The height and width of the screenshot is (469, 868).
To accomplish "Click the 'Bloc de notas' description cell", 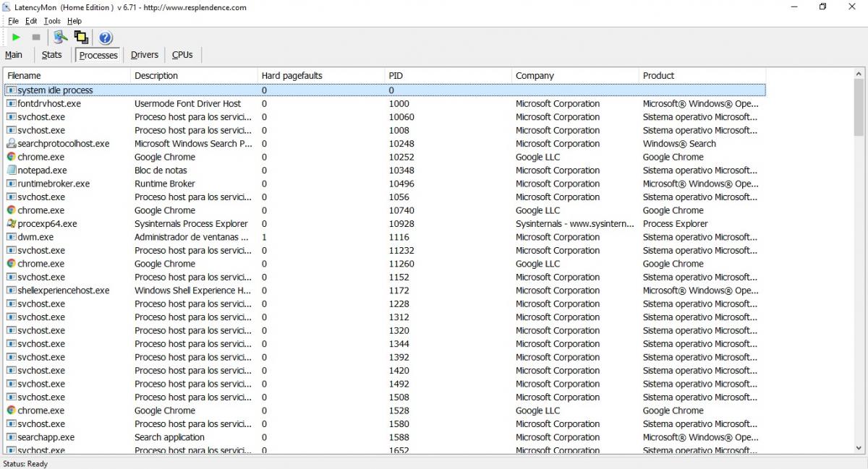I will point(161,171).
